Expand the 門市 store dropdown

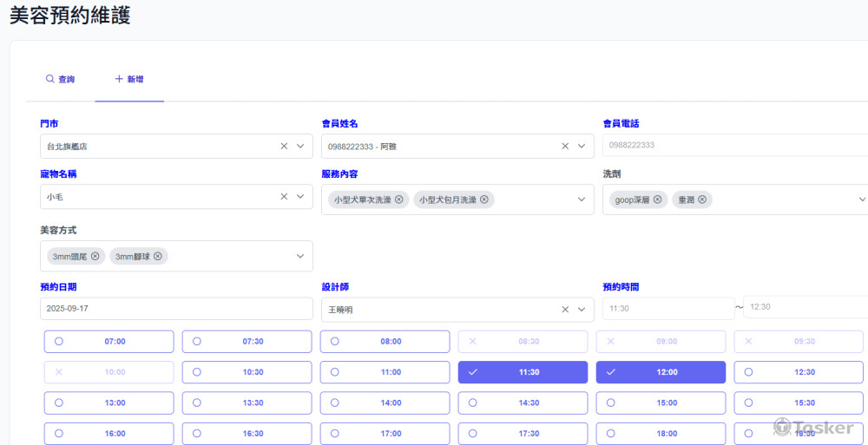(x=300, y=147)
